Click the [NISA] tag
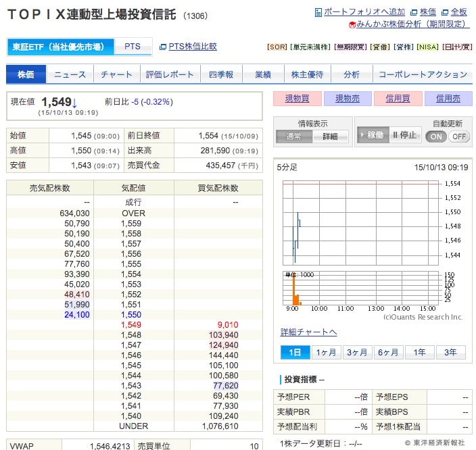The image size is (476, 450). click(x=428, y=47)
